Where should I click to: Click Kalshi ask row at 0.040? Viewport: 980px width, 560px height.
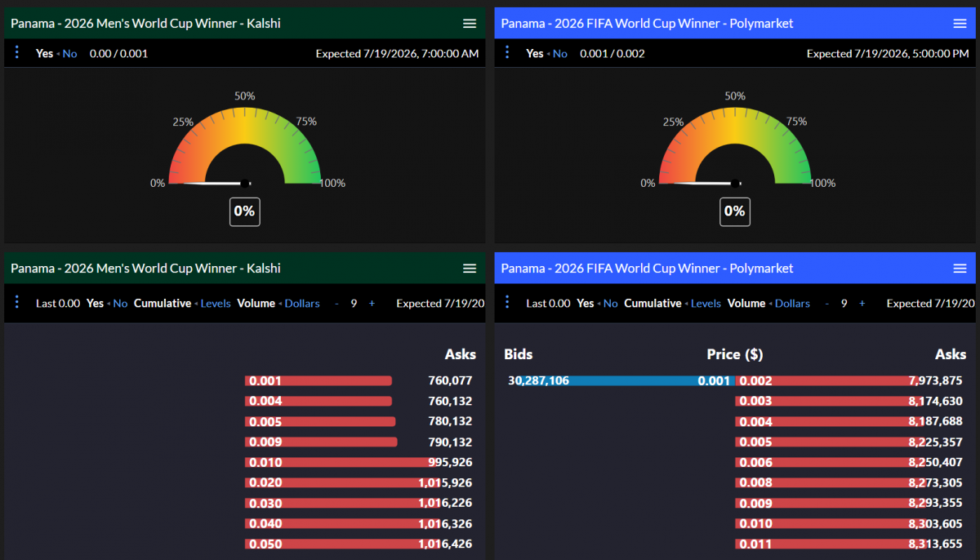tap(359, 523)
